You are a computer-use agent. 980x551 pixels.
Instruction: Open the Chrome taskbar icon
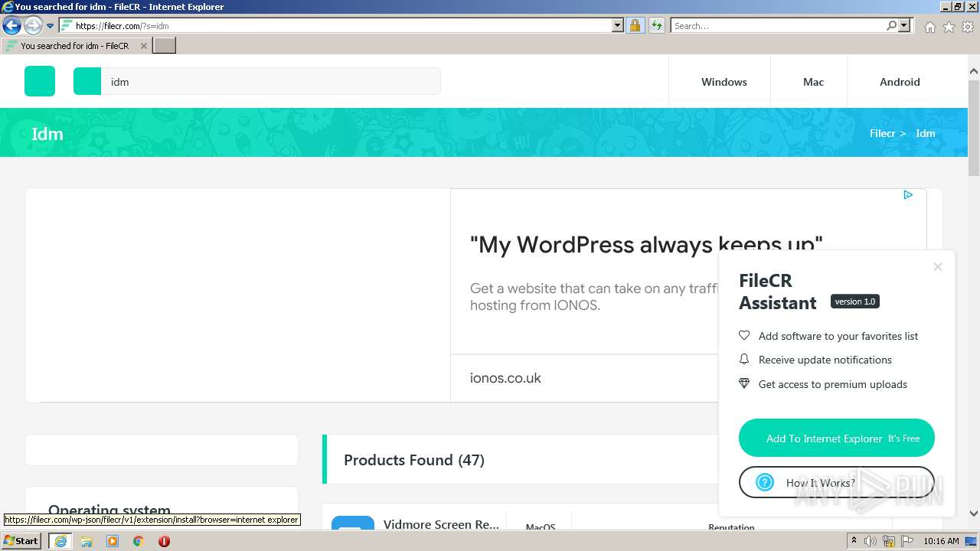(x=139, y=541)
